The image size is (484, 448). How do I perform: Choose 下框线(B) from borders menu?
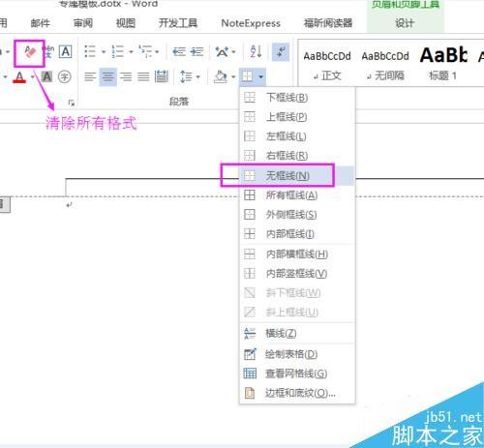click(x=297, y=98)
